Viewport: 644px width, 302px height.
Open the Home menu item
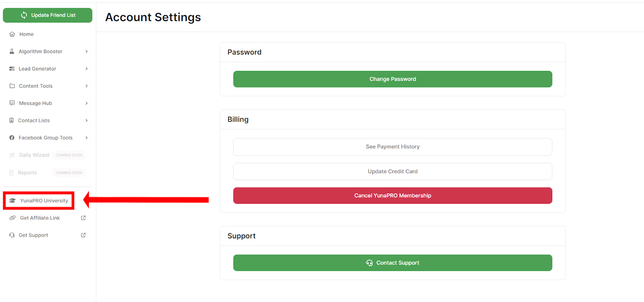[x=27, y=34]
